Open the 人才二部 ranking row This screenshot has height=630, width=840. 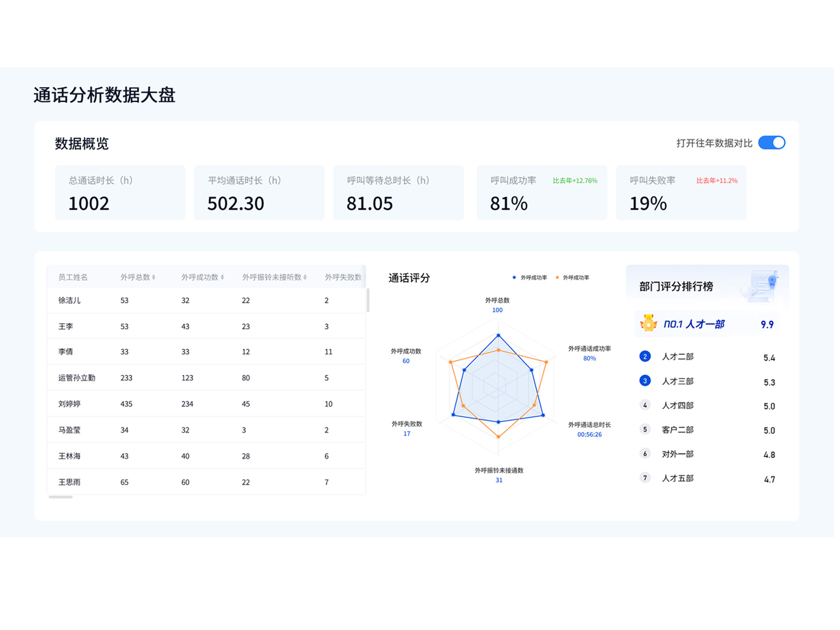pyautogui.click(x=707, y=357)
